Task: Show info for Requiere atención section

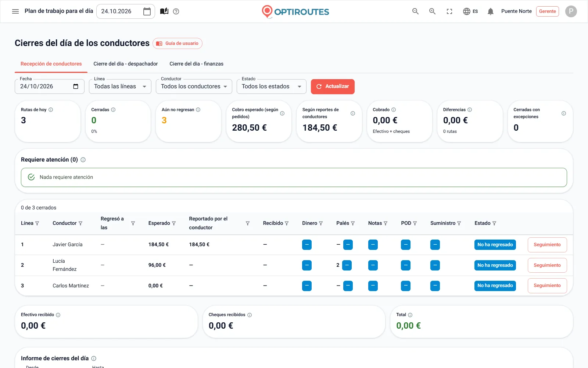Action: tap(83, 160)
